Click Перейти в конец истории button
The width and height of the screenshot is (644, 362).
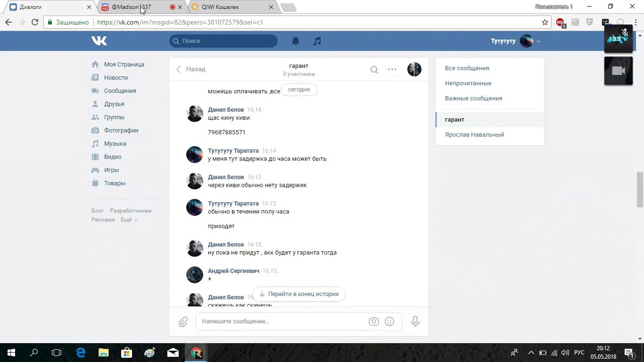pyautogui.click(x=299, y=294)
